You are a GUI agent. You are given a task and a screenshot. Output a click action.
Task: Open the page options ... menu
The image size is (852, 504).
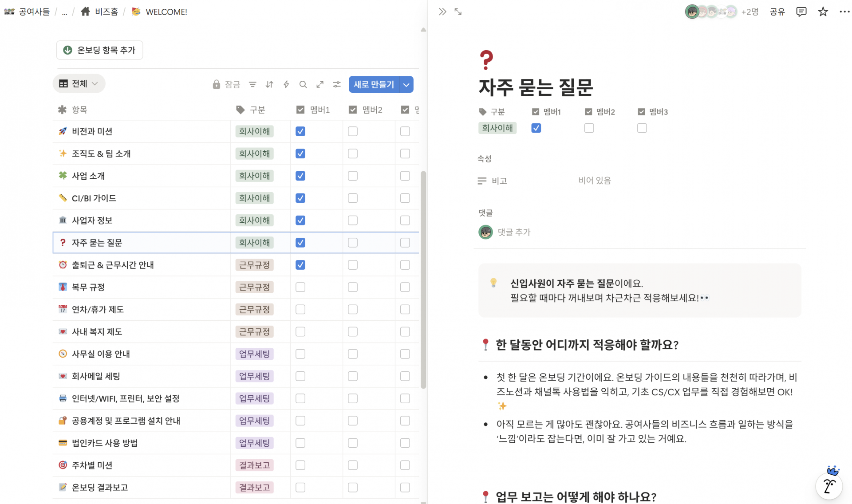click(844, 12)
